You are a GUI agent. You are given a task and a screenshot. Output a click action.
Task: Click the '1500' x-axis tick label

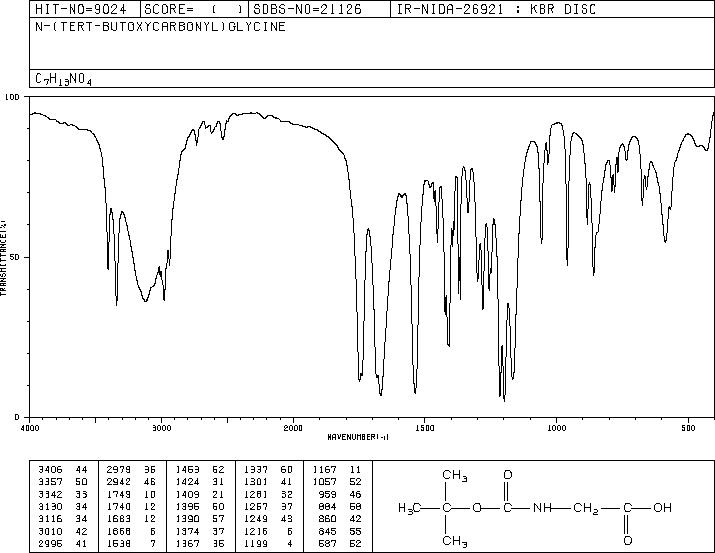pos(425,428)
